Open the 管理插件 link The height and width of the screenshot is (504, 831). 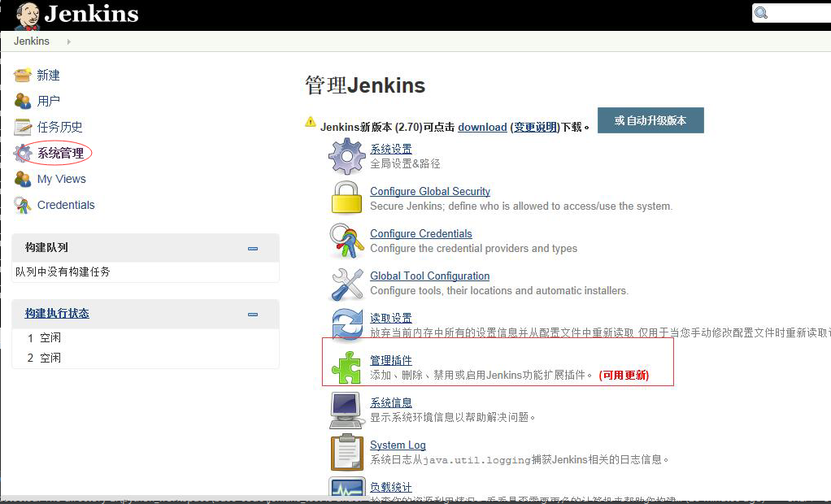coord(390,360)
